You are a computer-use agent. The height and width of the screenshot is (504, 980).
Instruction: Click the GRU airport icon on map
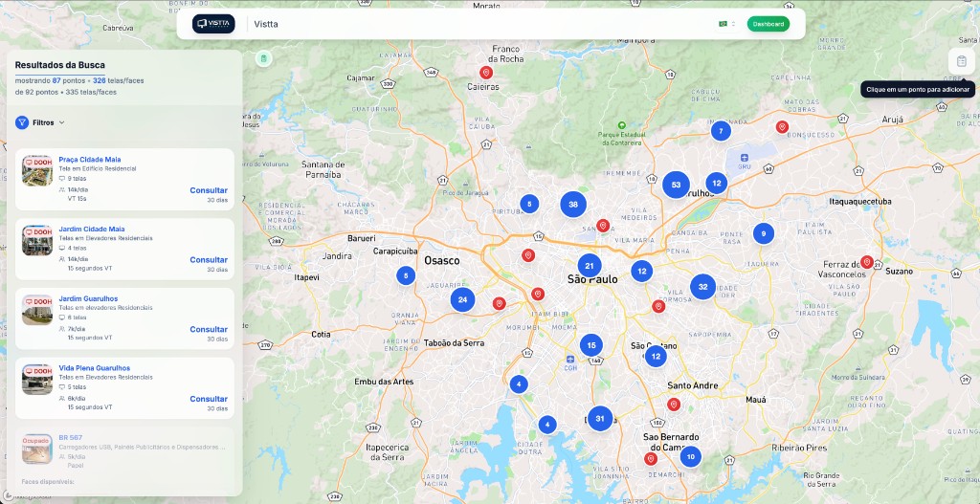744,158
